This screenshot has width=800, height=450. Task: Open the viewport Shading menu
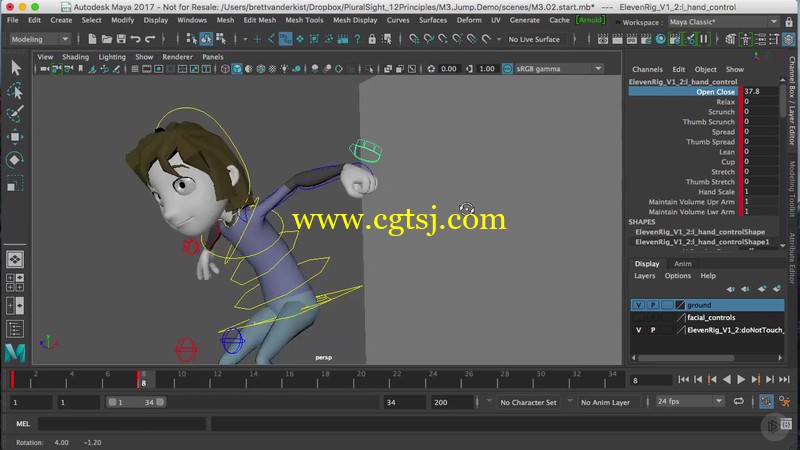pos(76,57)
